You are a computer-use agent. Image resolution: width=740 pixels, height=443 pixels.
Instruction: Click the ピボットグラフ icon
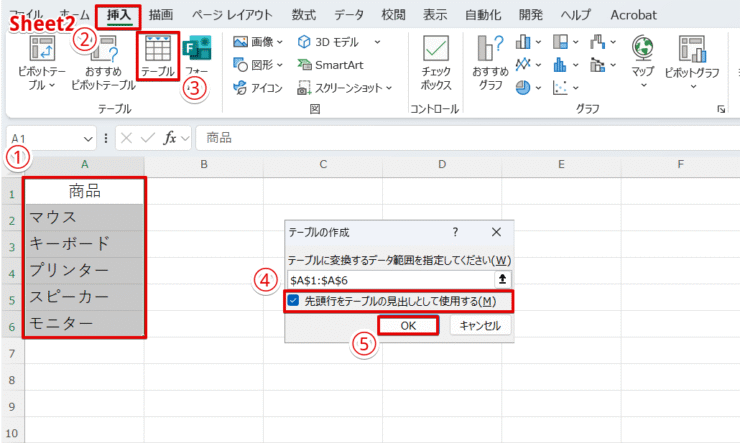click(x=692, y=49)
